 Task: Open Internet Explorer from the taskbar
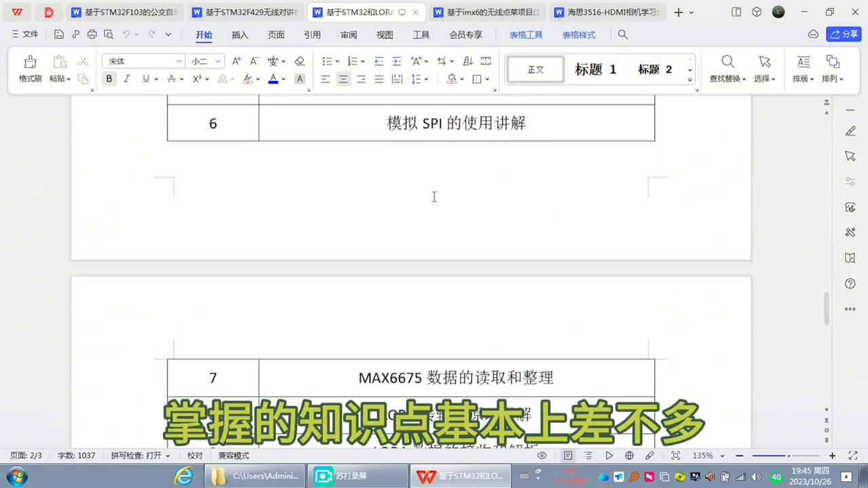184,476
